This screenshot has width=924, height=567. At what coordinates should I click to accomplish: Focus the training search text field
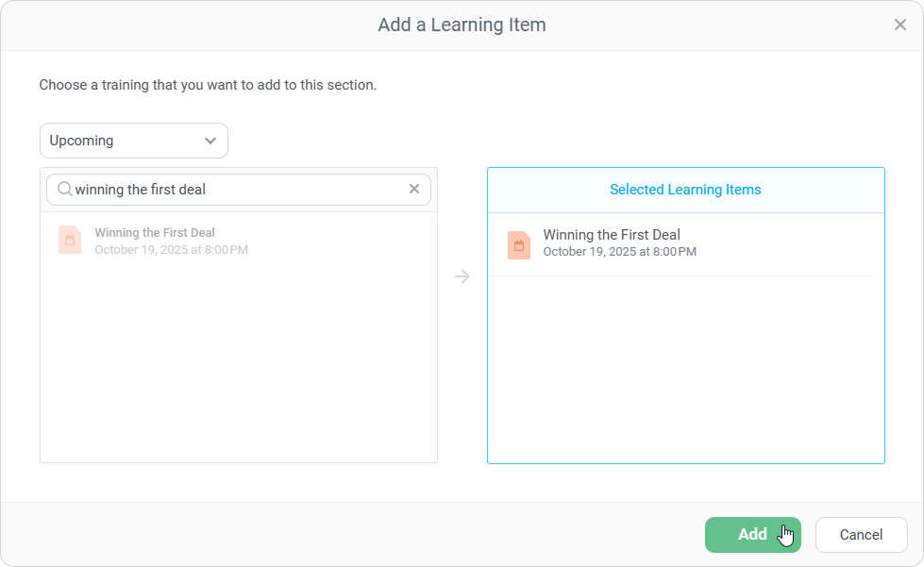click(x=236, y=190)
